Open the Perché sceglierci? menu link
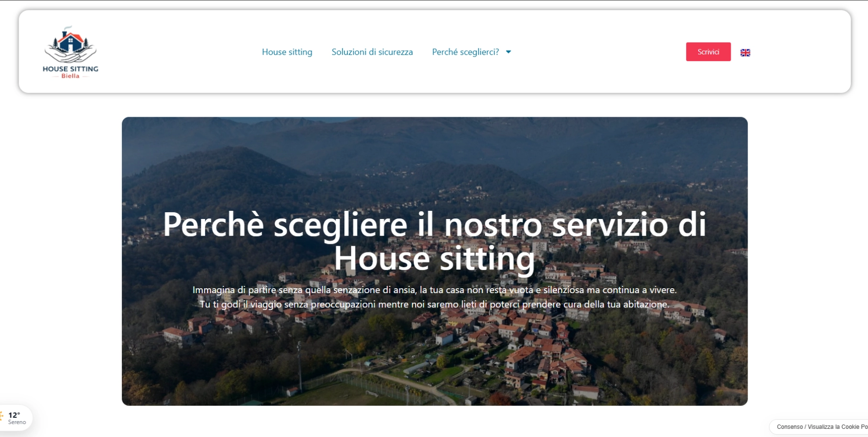The height and width of the screenshot is (437, 868). 465,52
